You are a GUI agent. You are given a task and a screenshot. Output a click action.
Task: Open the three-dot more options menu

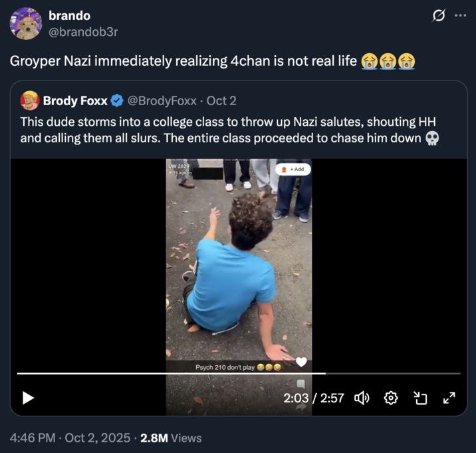click(x=460, y=16)
